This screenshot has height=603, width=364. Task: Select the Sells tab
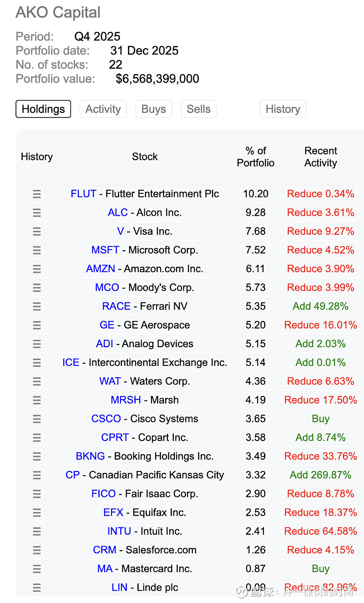[x=198, y=109]
